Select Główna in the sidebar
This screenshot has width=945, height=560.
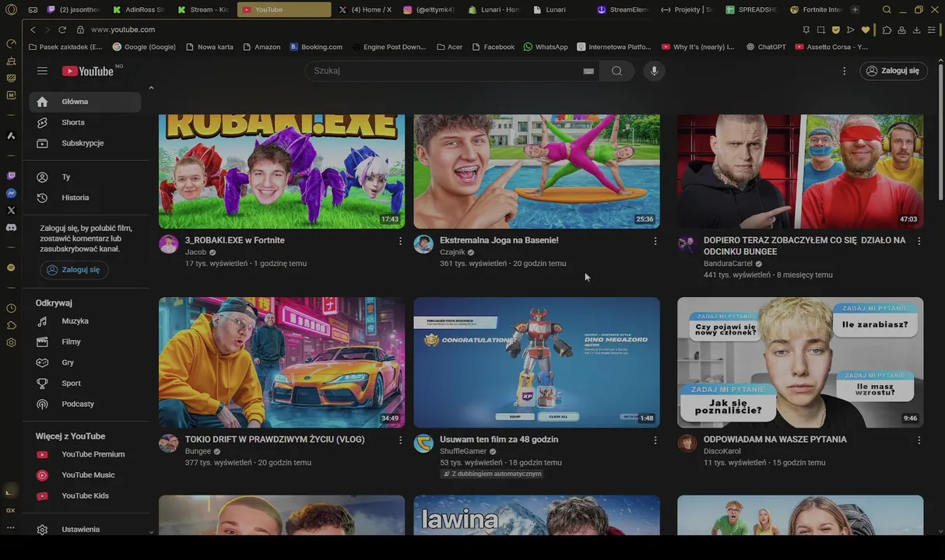(x=86, y=102)
